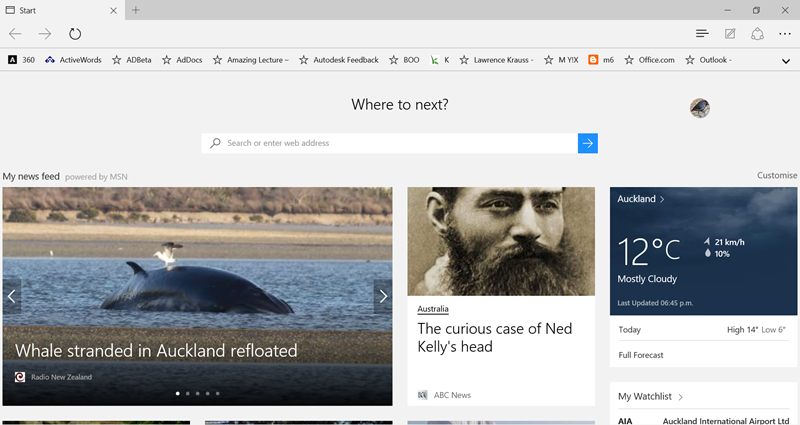The height and width of the screenshot is (425, 800).
Task: Open Office.com favorite in bookmarks bar
Action: pos(647,60)
